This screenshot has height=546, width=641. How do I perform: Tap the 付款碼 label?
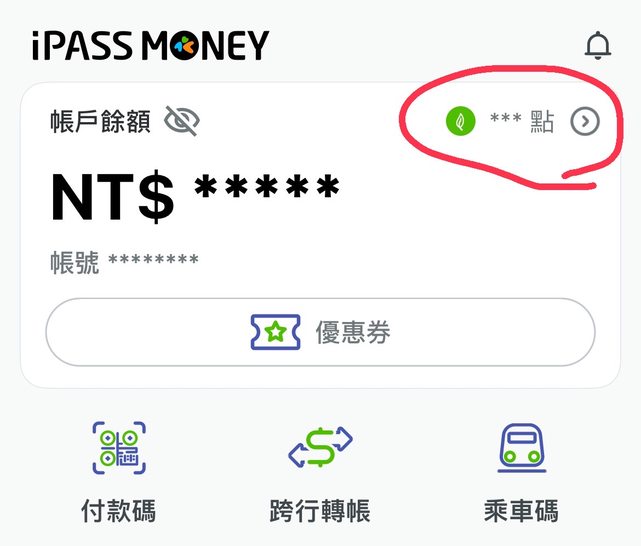click(x=119, y=511)
